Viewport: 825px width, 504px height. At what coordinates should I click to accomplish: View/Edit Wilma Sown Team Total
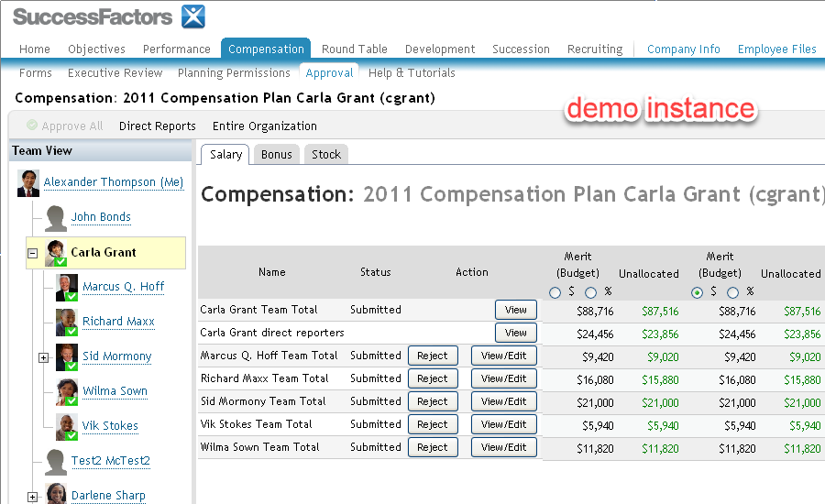pyautogui.click(x=503, y=447)
